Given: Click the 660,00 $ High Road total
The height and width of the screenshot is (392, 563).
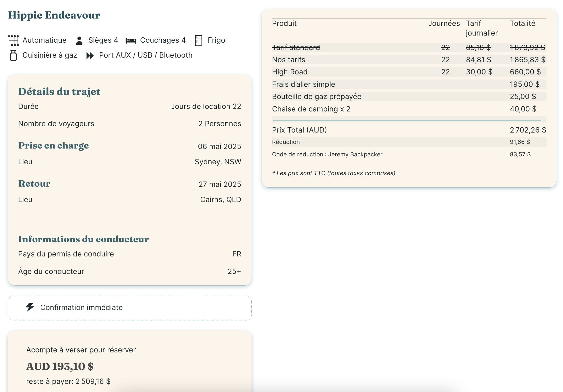Looking at the screenshot, I should pyautogui.click(x=525, y=72).
